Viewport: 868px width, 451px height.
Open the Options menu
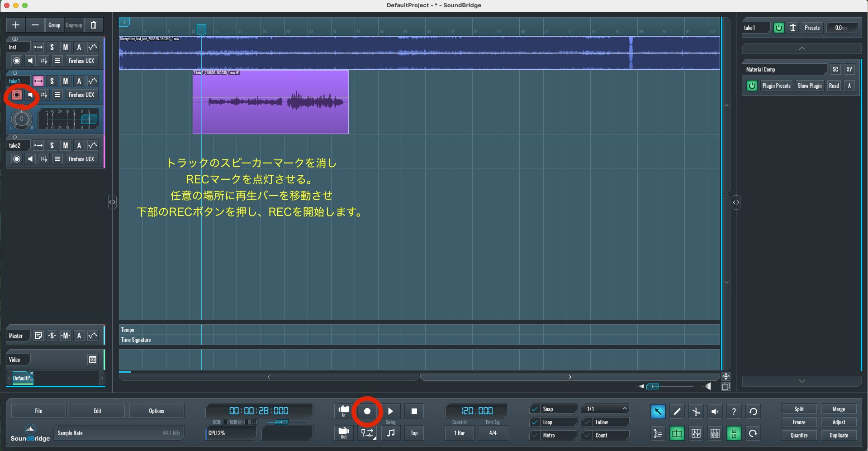157,411
